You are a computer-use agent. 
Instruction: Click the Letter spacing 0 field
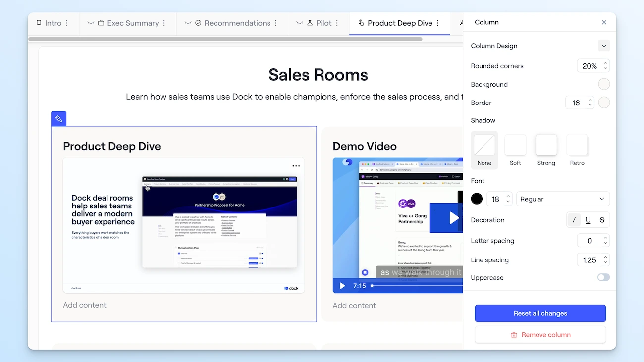click(x=593, y=241)
